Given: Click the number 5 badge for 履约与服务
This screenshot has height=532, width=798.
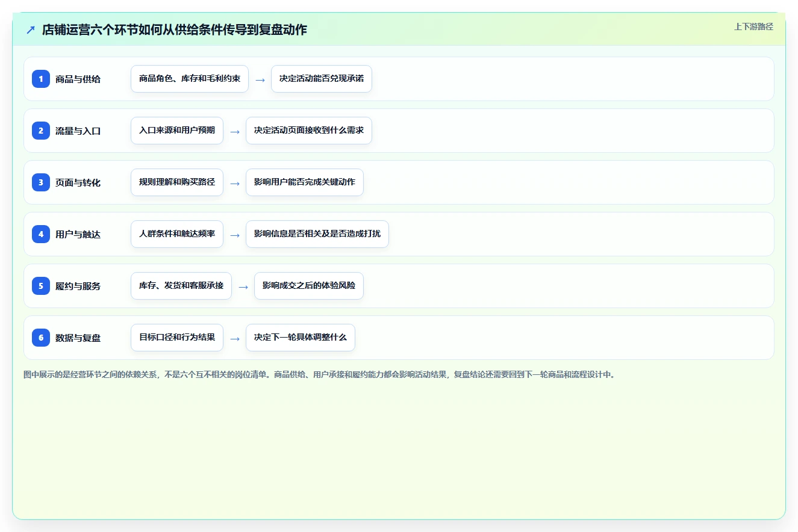Looking at the screenshot, I should (41, 285).
